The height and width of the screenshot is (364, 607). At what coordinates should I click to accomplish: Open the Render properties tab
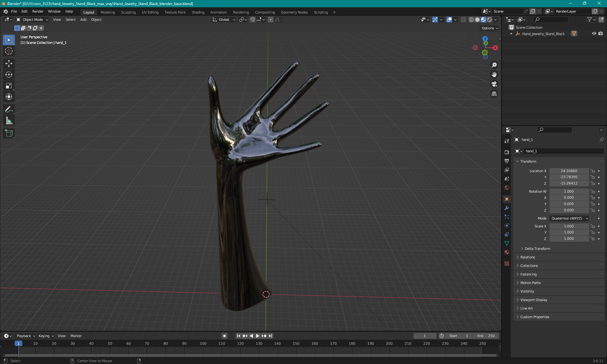[x=507, y=152]
